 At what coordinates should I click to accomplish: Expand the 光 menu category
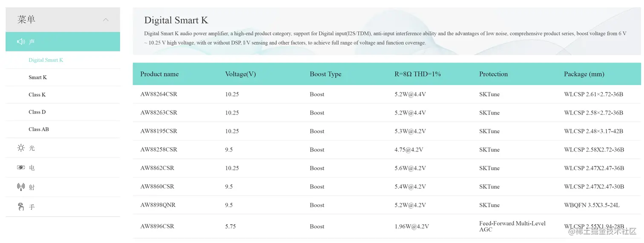coord(63,148)
